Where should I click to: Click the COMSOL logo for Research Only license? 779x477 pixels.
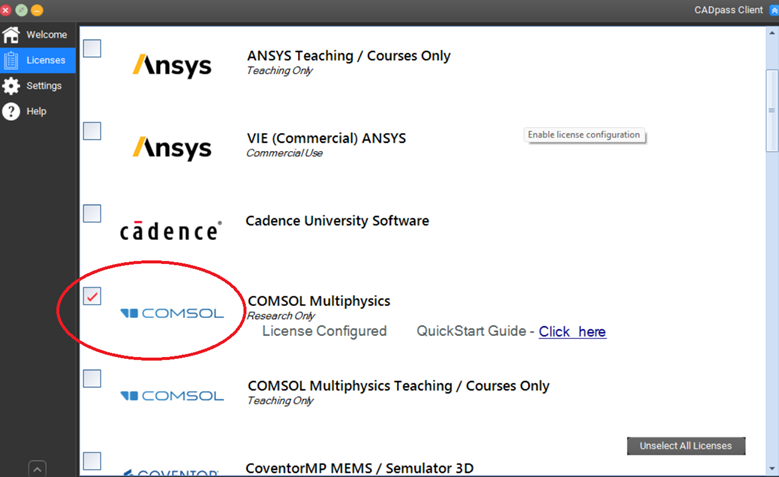pyautogui.click(x=172, y=313)
